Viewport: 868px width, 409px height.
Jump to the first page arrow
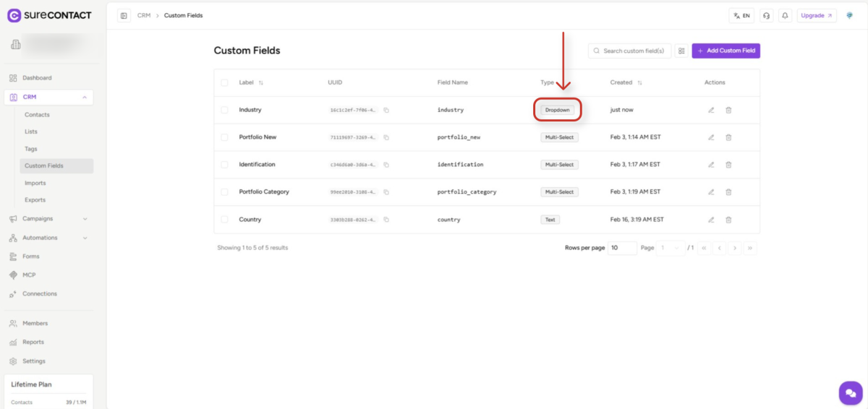[704, 248]
